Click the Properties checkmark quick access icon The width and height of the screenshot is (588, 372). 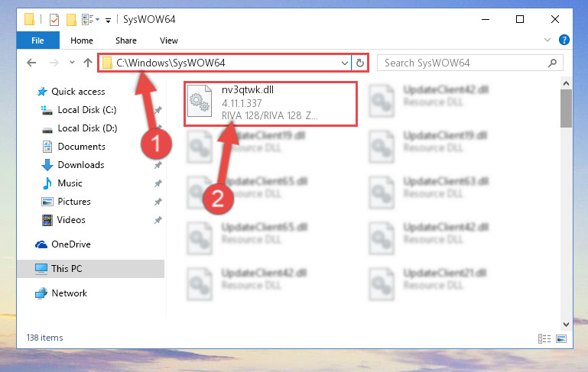(x=54, y=20)
